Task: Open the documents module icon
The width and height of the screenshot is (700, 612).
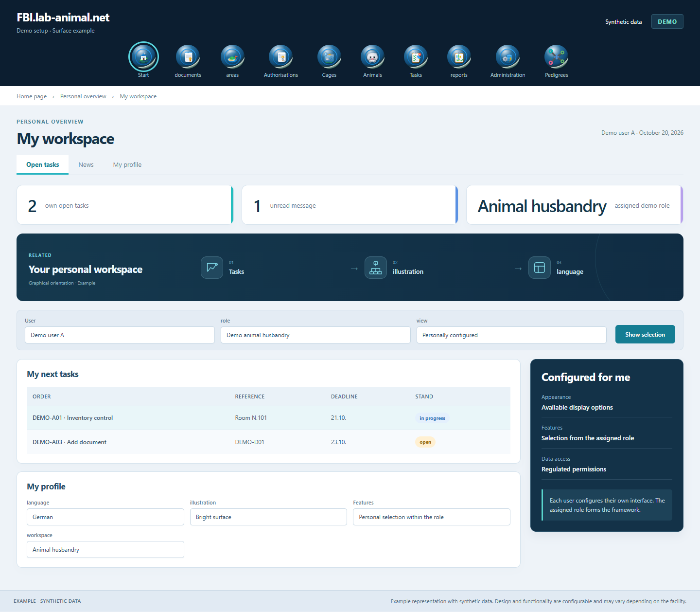Action: (x=188, y=57)
